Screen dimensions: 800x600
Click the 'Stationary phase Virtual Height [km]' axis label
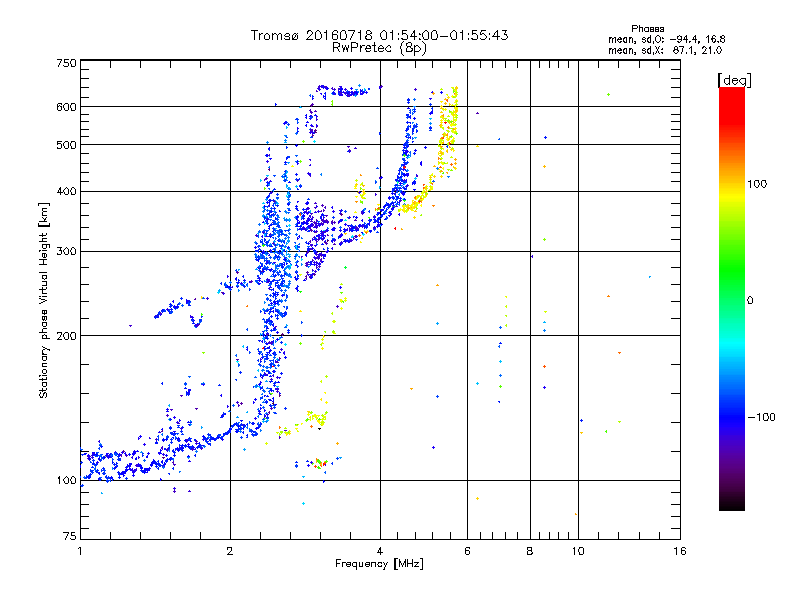click(x=44, y=300)
